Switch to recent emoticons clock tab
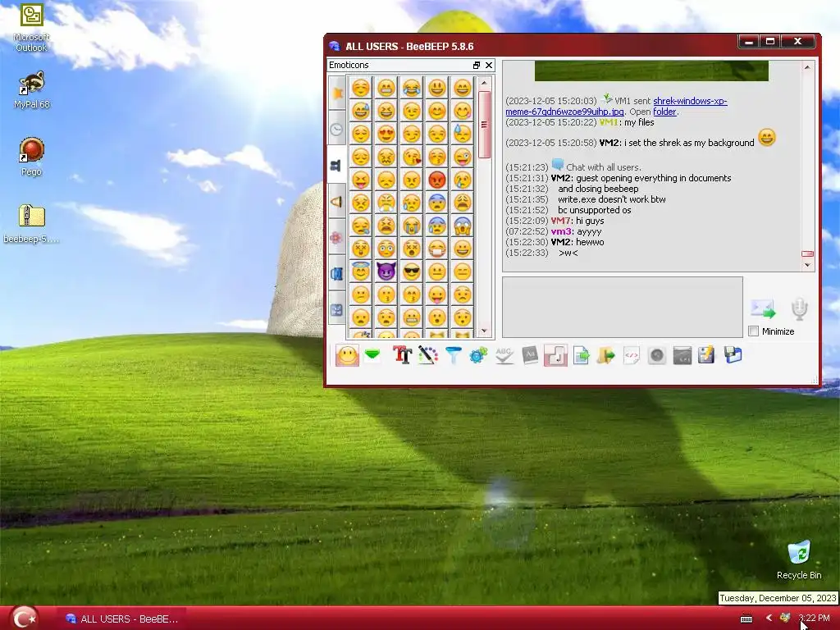 pyautogui.click(x=337, y=129)
